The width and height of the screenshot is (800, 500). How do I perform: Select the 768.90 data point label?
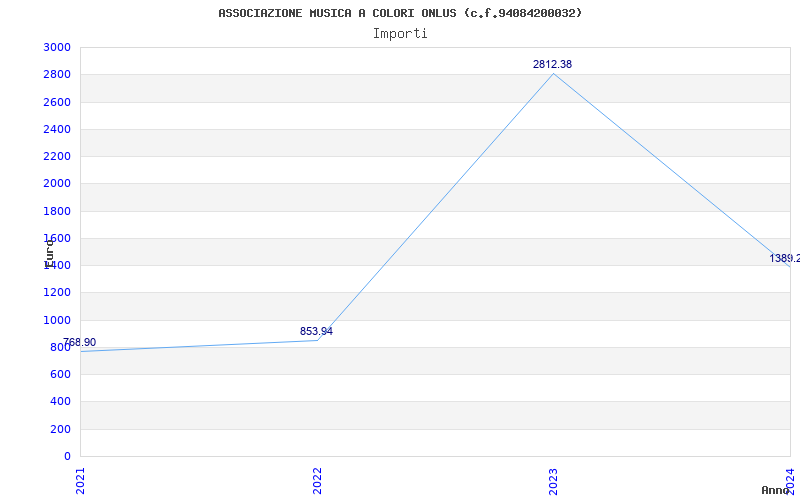point(80,342)
